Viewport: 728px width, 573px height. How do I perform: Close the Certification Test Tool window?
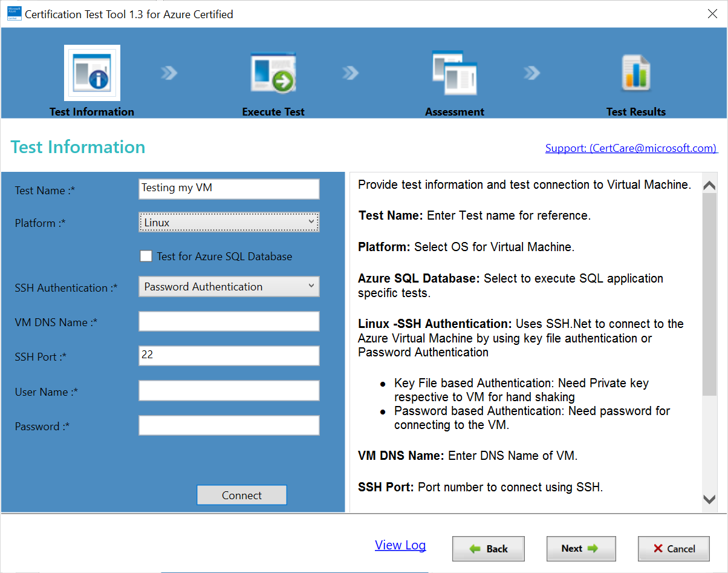pyautogui.click(x=712, y=14)
